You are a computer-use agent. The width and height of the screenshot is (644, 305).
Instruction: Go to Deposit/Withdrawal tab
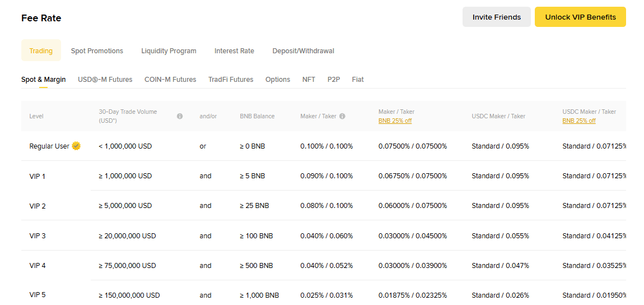coord(303,51)
